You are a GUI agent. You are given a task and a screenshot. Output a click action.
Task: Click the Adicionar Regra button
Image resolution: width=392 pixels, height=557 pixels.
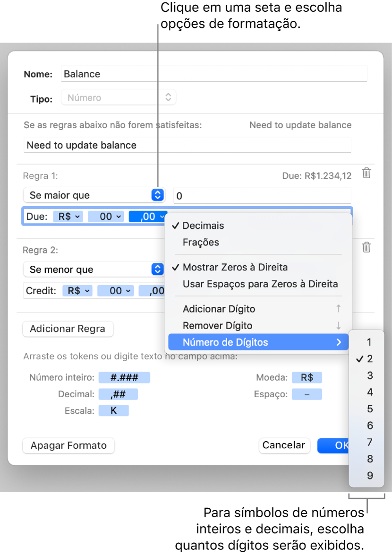(x=68, y=329)
